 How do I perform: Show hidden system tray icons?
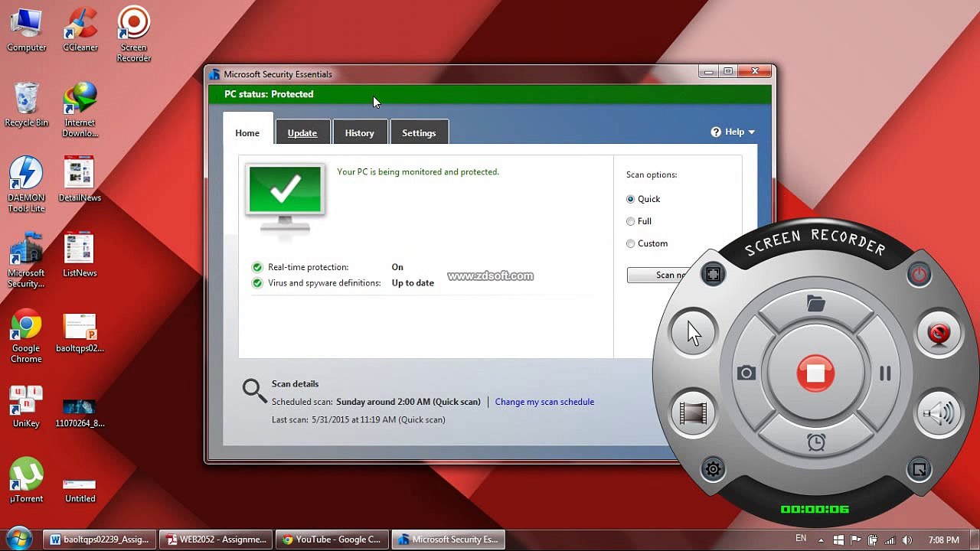pos(822,540)
